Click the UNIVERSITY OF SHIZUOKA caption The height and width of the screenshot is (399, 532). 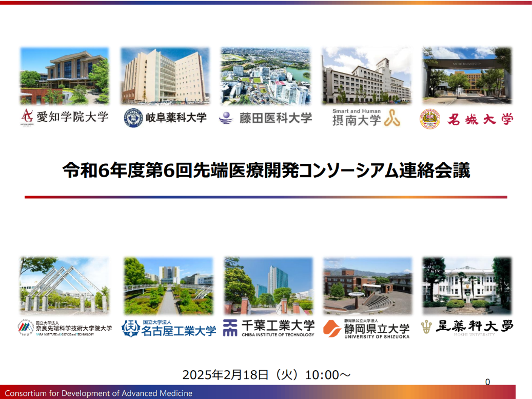(377, 336)
